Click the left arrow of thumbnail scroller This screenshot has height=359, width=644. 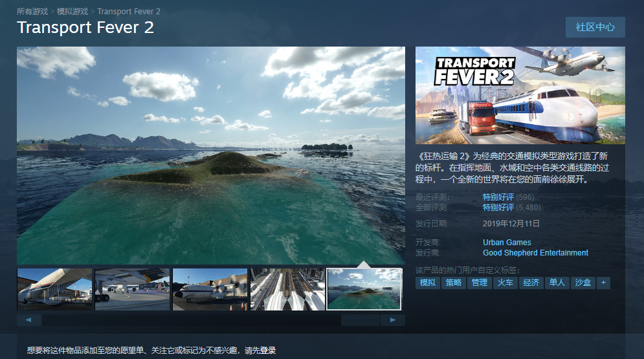click(x=28, y=320)
